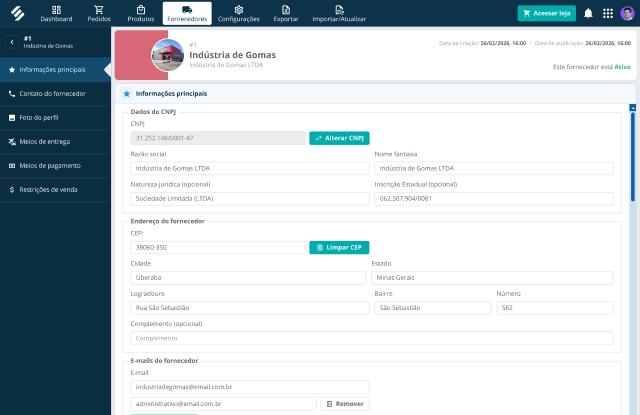Viewport: 640px width, 415px height.
Task: Click the Natureza jurídica field
Action: click(x=250, y=199)
